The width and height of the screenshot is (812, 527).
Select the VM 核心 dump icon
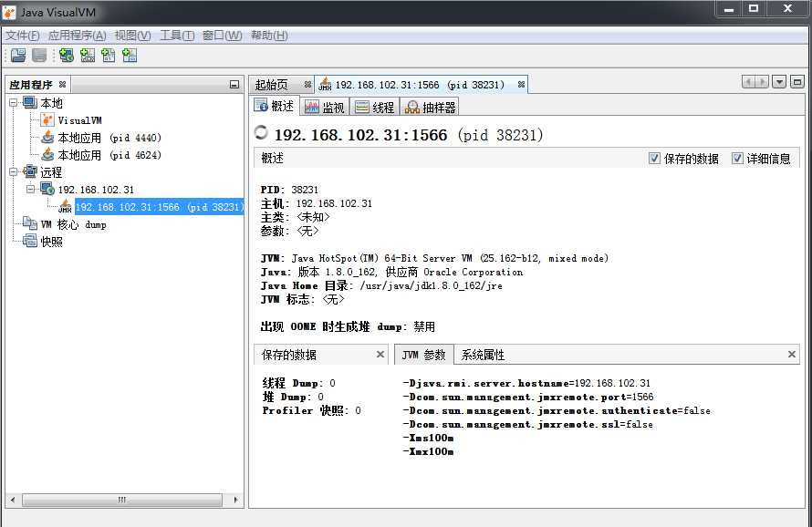tap(30, 223)
